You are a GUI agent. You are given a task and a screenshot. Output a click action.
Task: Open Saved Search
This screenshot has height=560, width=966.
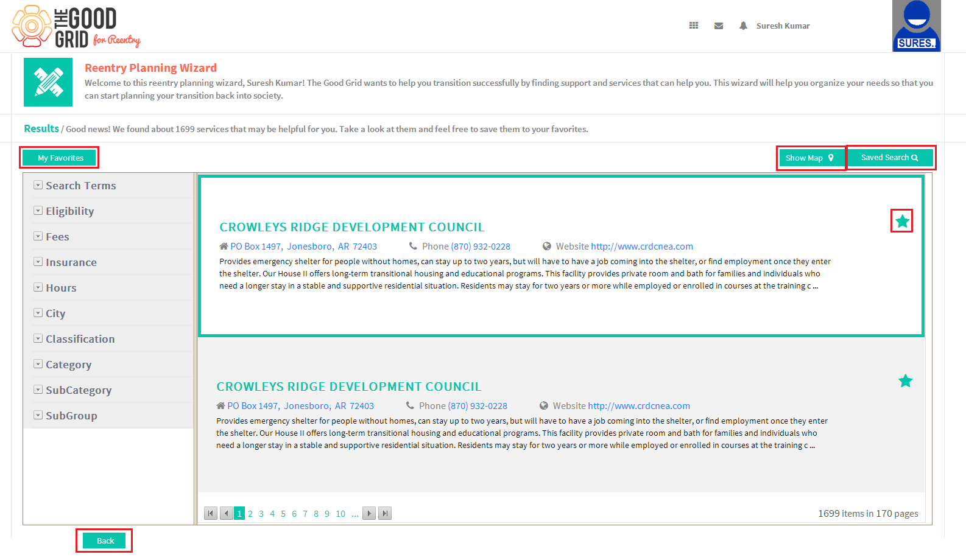pos(890,158)
